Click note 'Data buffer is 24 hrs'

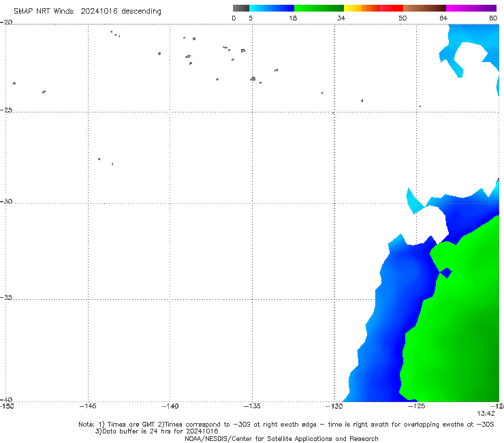(137, 431)
